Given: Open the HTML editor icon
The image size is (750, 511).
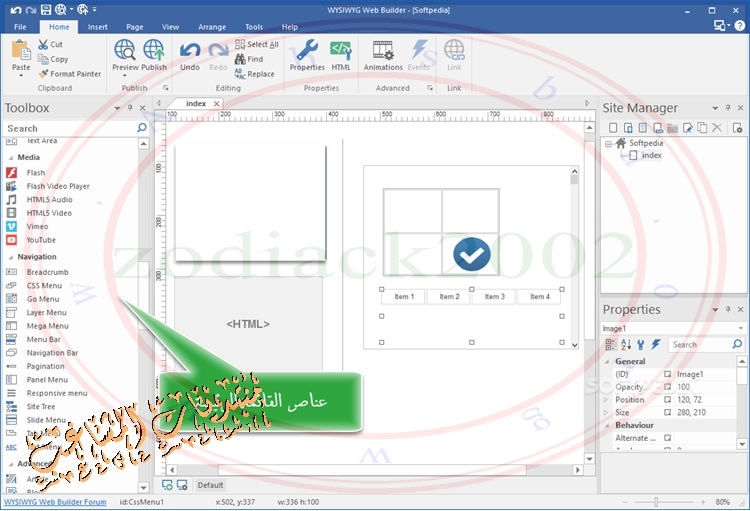Looking at the screenshot, I should click(341, 50).
